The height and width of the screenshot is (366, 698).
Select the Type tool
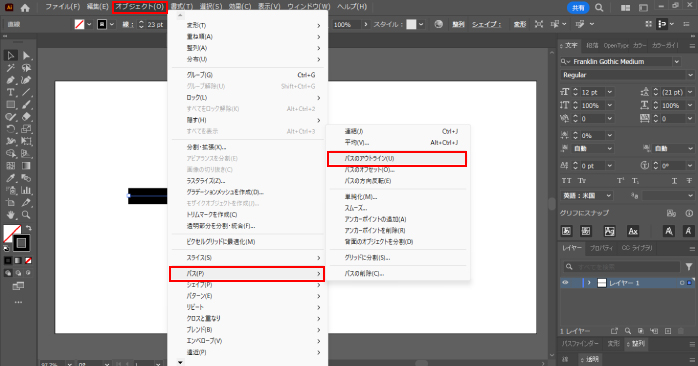click(x=11, y=93)
